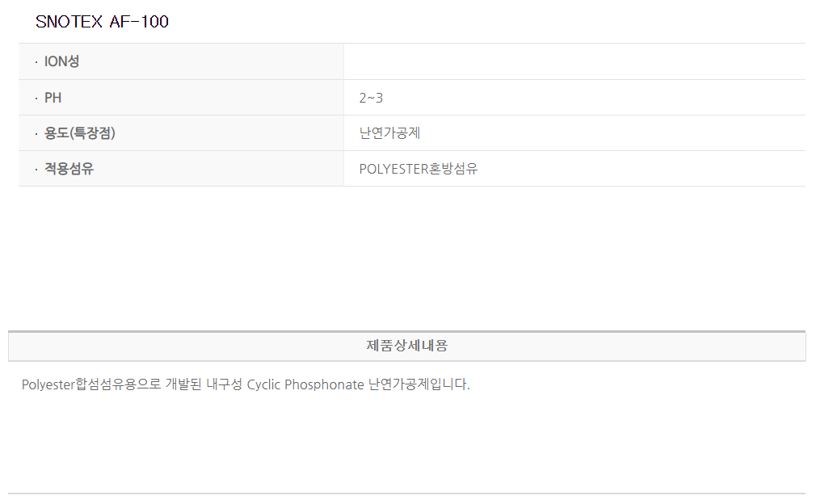Click the Polyester합섬섬유용으로 description sentence
This screenshot has width=816, height=504.
point(246,384)
